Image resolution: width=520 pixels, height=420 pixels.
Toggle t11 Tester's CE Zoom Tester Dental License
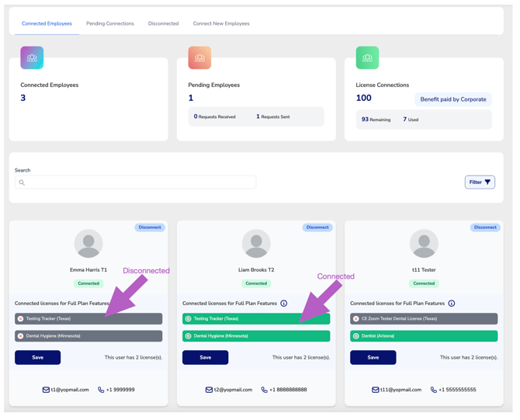pyautogui.click(x=424, y=318)
